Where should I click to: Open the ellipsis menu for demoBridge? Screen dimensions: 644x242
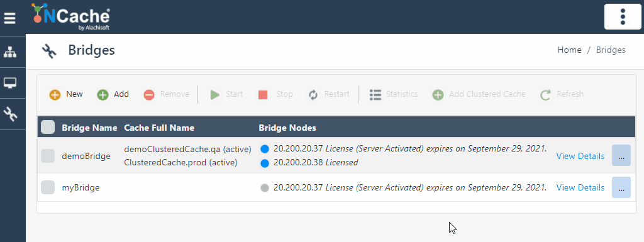(621, 155)
